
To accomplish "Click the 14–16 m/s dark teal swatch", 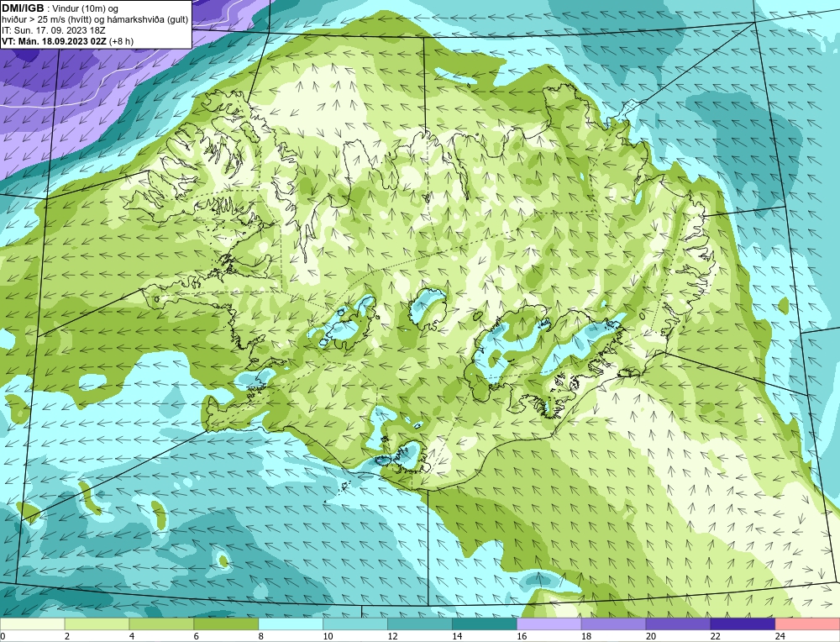I will click(x=485, y=624).
